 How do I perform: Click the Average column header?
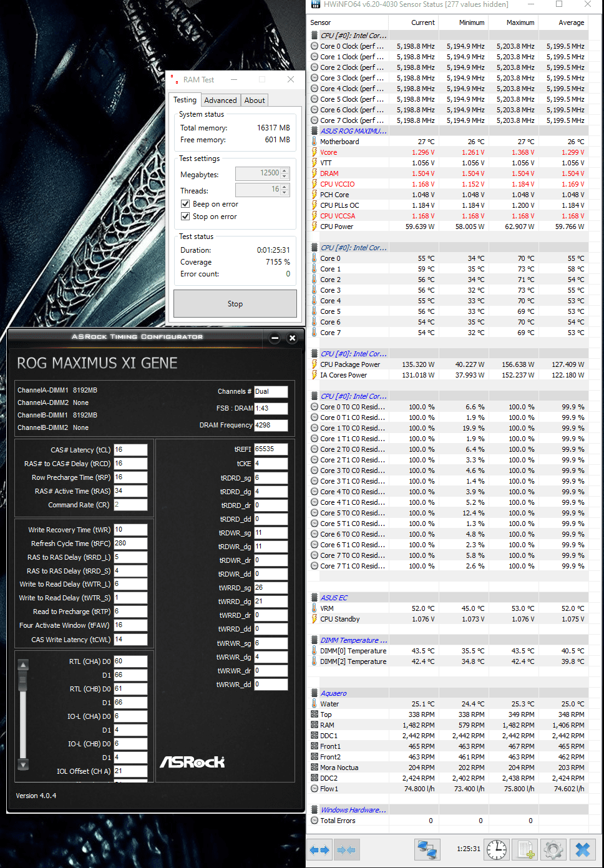tap(564, 22)
